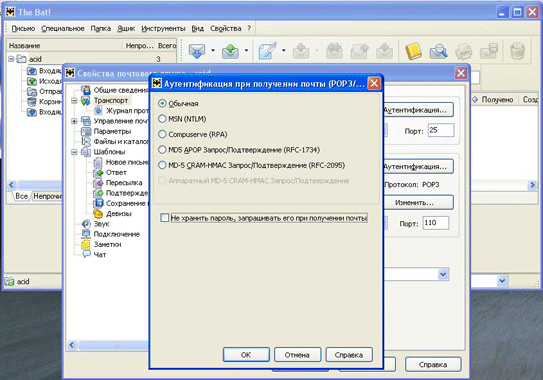Select Подключение in properties tree
This screenshot has width=543, height=380.
tap(117, 234)
